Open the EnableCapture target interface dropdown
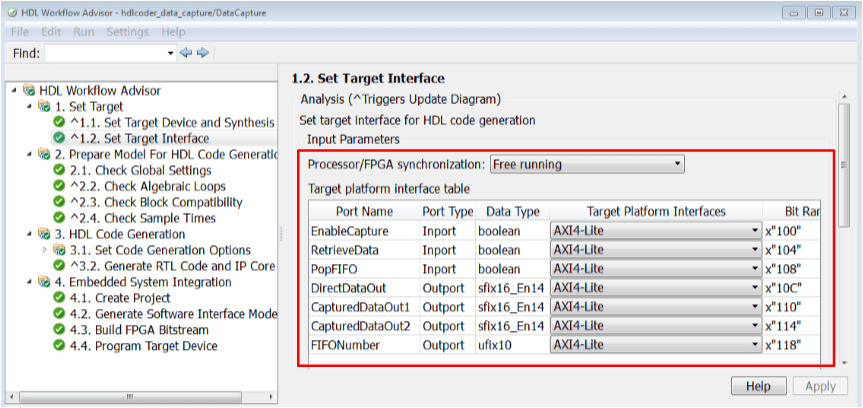The height and width of the screenshot is (408, 863). point(755,230)
